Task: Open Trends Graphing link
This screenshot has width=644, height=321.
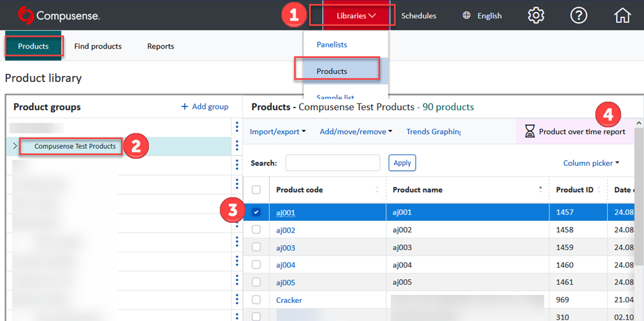Action: [433, 131]
